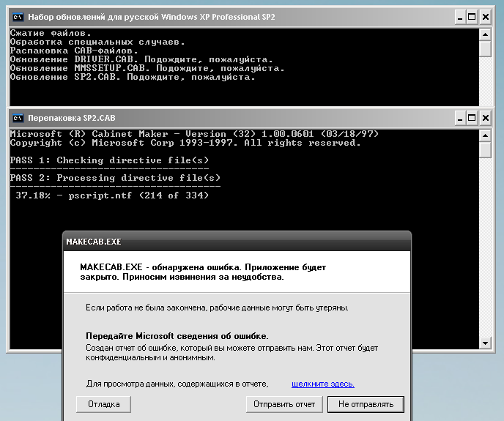Open the щелкните здесь link
Viewport: 504px width, 421px height.
pos(323,384)
